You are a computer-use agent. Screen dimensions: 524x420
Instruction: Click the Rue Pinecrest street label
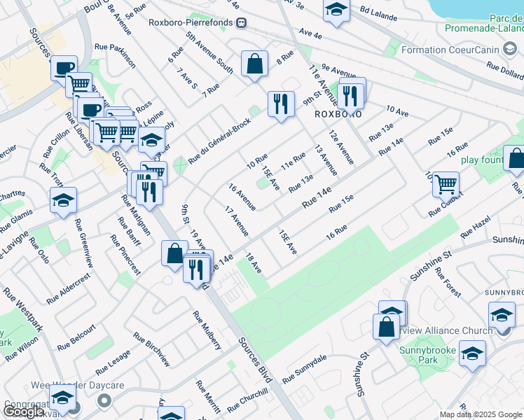point(125,255)
